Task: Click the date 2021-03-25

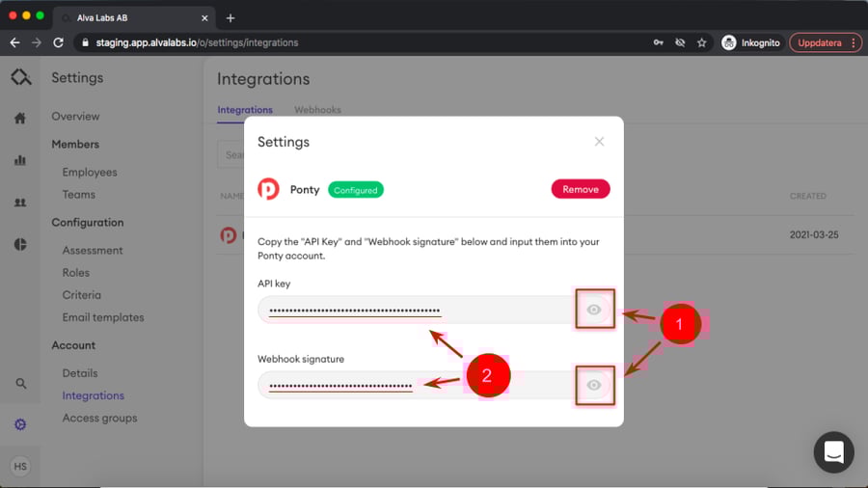Action: coord(814,234)
